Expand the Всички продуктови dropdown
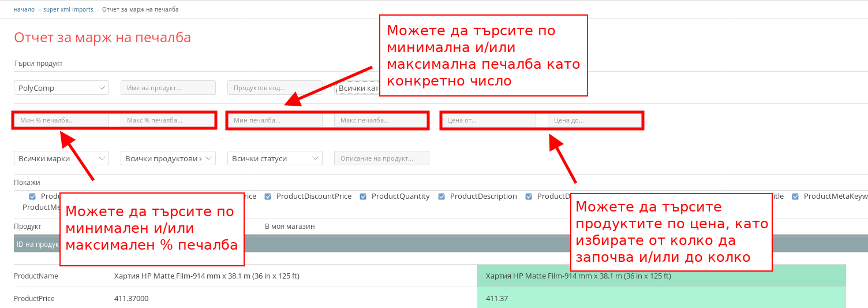Viewport: 868px width, 308px height. (168, 158)
